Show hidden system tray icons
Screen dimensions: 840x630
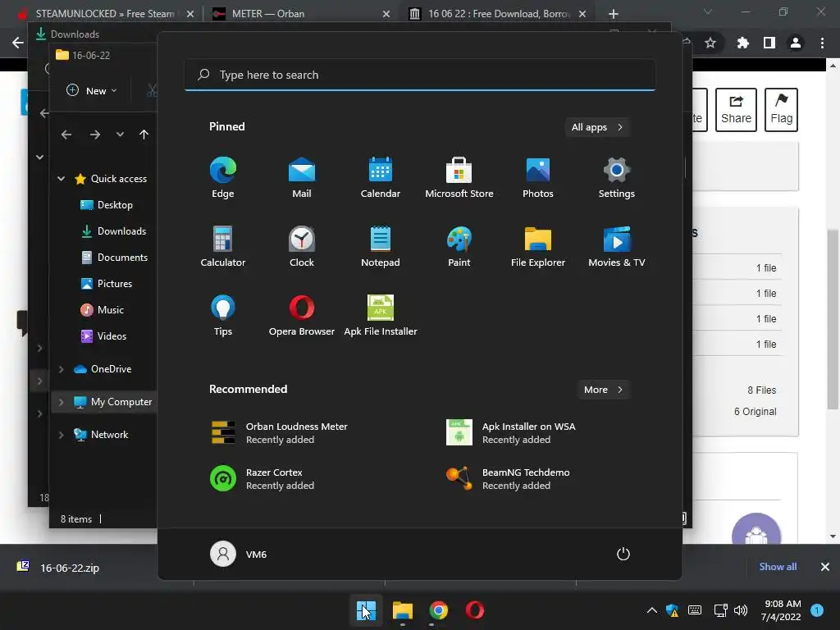pyautogui.click(x=652, y=610)
